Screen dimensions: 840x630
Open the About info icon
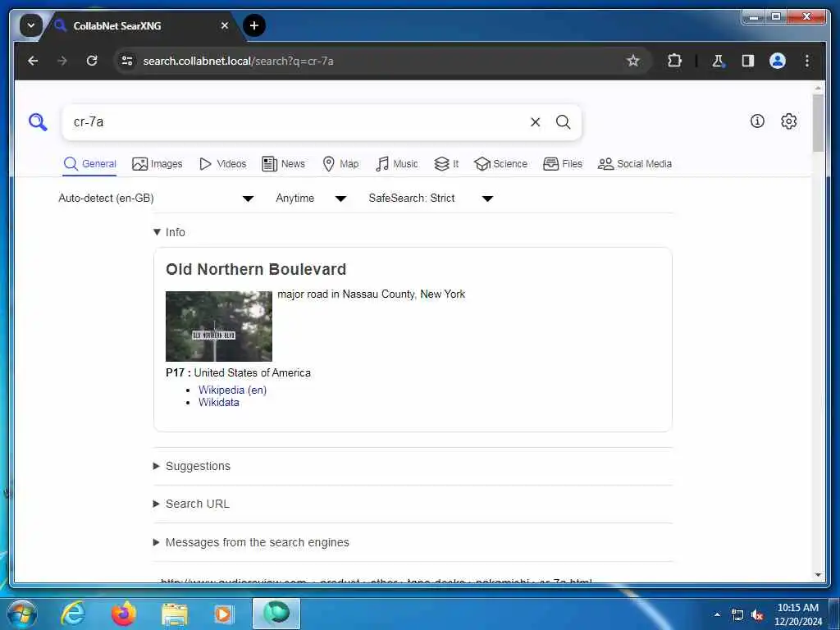(757, 121)
